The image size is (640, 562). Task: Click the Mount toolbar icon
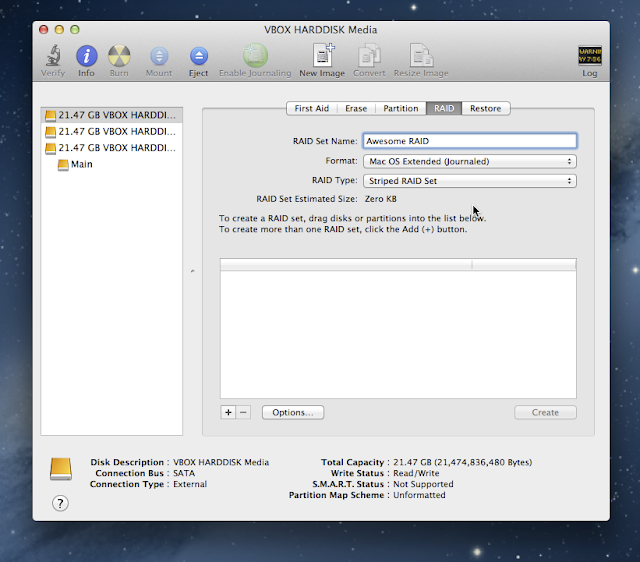159,56
